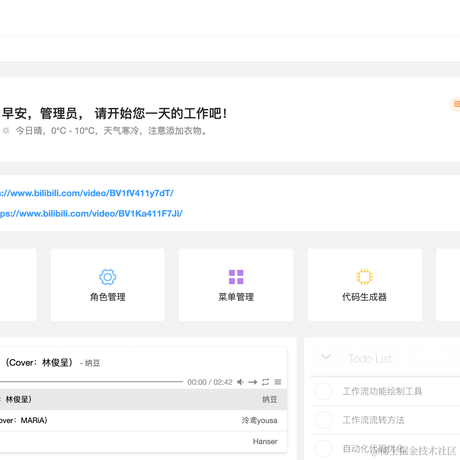Select the song by Hanser in playlist

144,441
